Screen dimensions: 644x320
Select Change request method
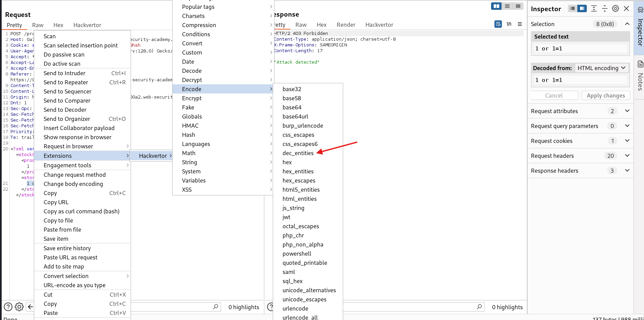pyautogui.click(x=82, y=175)
